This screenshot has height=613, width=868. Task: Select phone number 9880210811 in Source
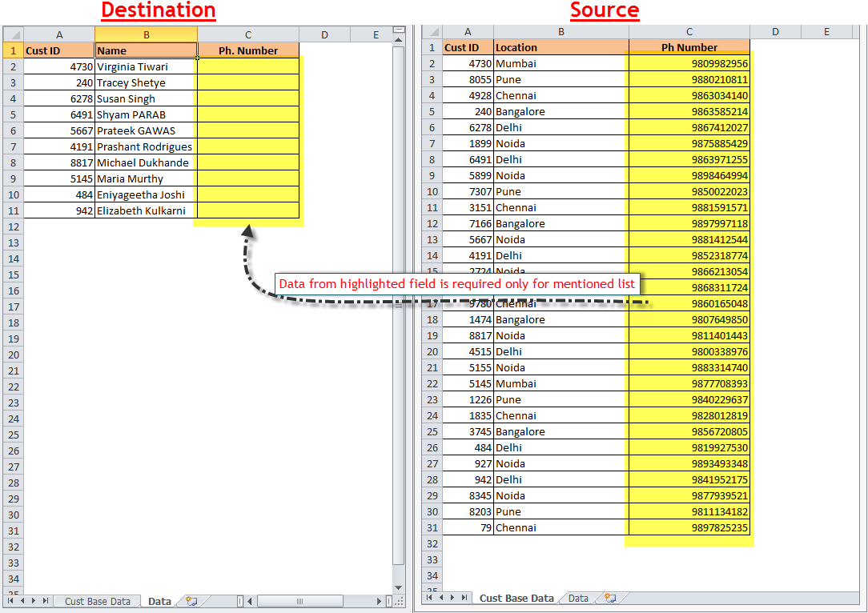click(x=689, y=79)
